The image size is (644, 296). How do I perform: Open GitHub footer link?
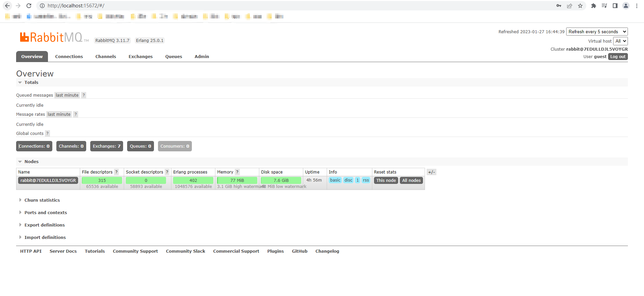click(300, 251)
